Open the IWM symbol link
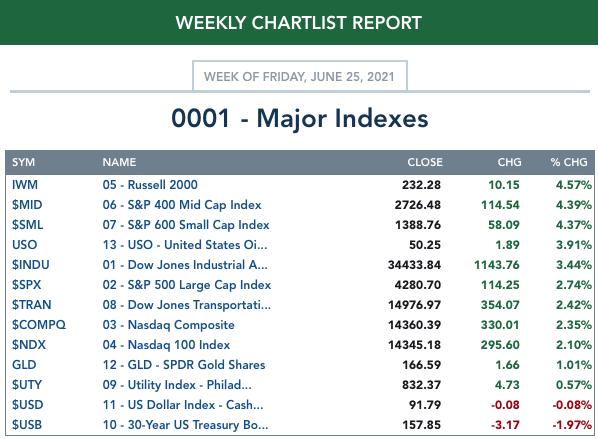 (25, 185)
